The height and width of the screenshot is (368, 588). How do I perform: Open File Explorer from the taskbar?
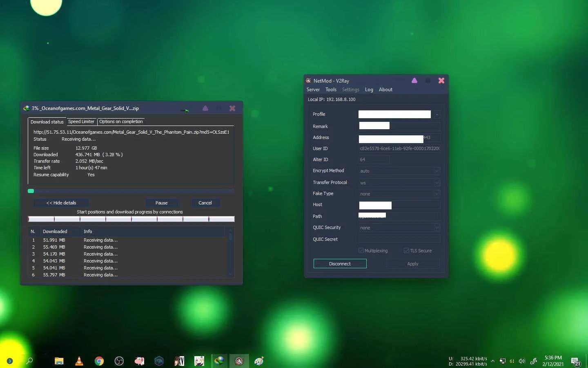pyautogui.click(x=59, y=361)
